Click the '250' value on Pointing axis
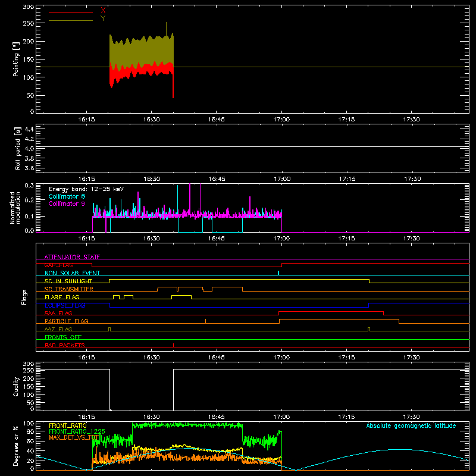476x476 pixels. (29, 23)
